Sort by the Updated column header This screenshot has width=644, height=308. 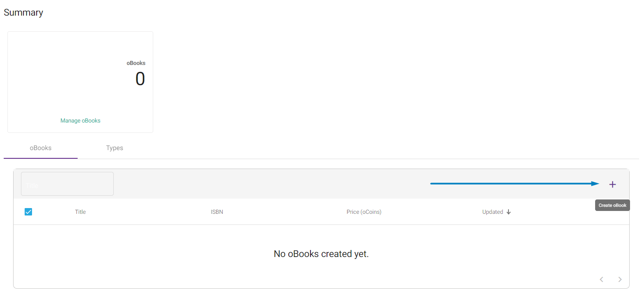coord(492,212)
